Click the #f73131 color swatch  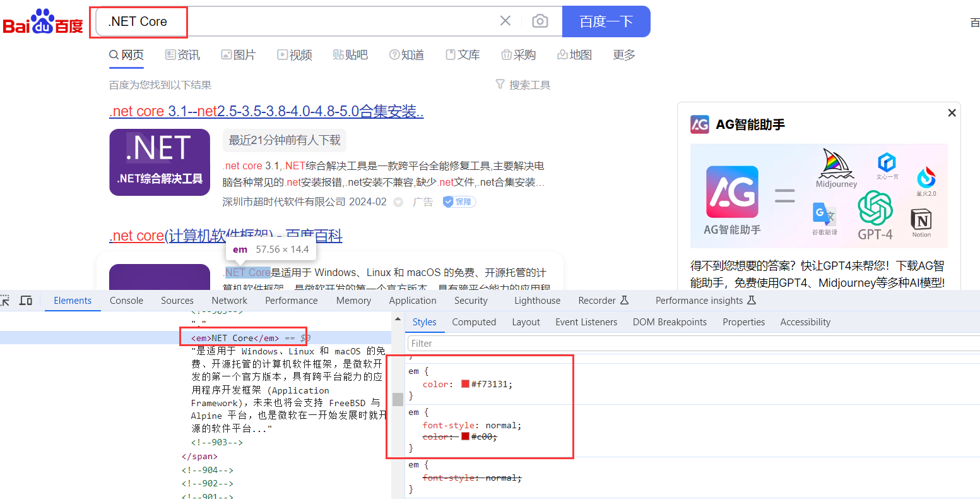[x=465, y=384]
